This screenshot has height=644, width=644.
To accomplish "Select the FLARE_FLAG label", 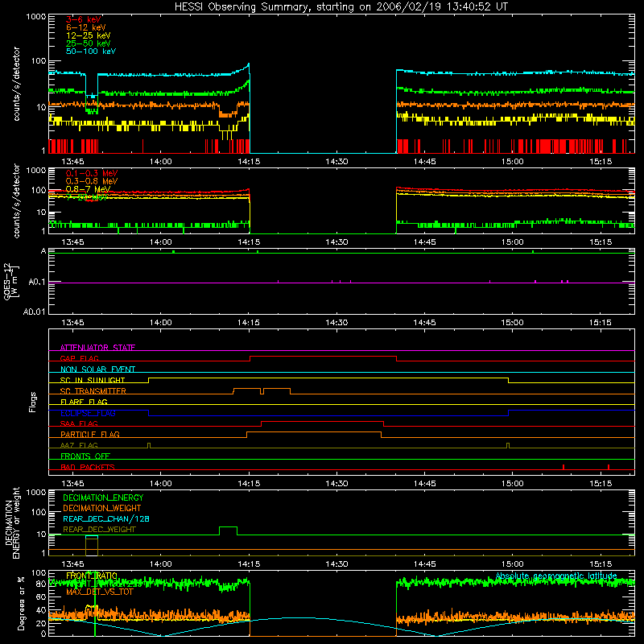I will tap(84, 402).
